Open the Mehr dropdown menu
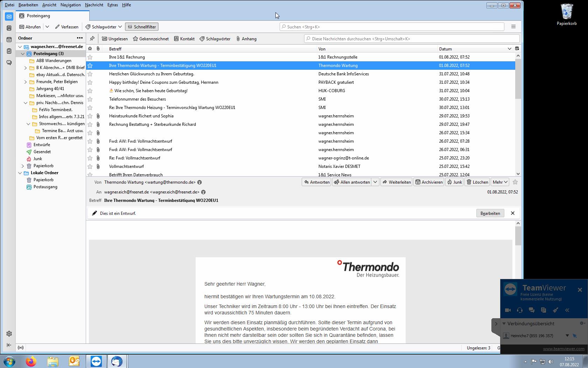The height and width of the screenshot is (368, 588). click(x=500, y=182)
